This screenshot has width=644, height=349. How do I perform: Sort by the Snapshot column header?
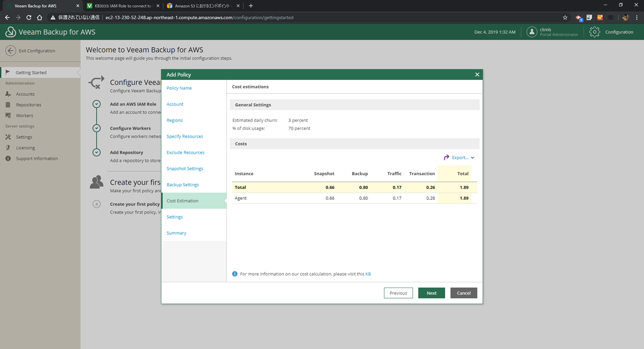click(x=324, y=173)
